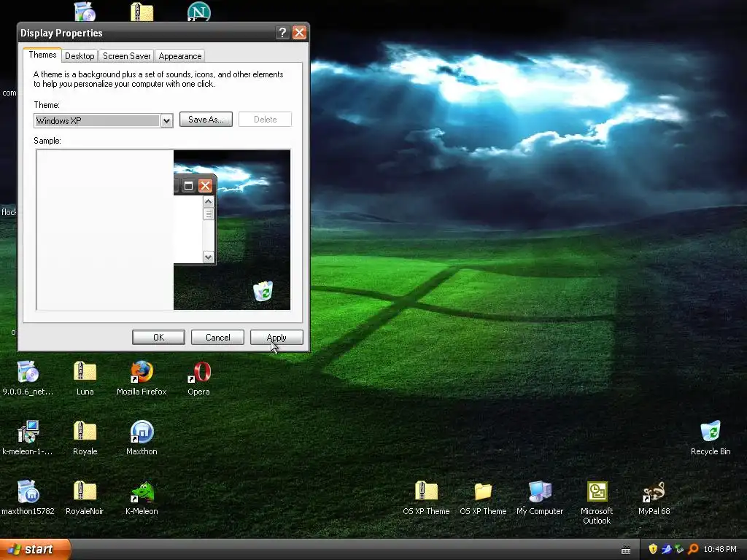Viewport: 747px width, 560px height.
Task: Click Cancel in Display Properties
Action: pyautogui.click(x=217, y=337)
